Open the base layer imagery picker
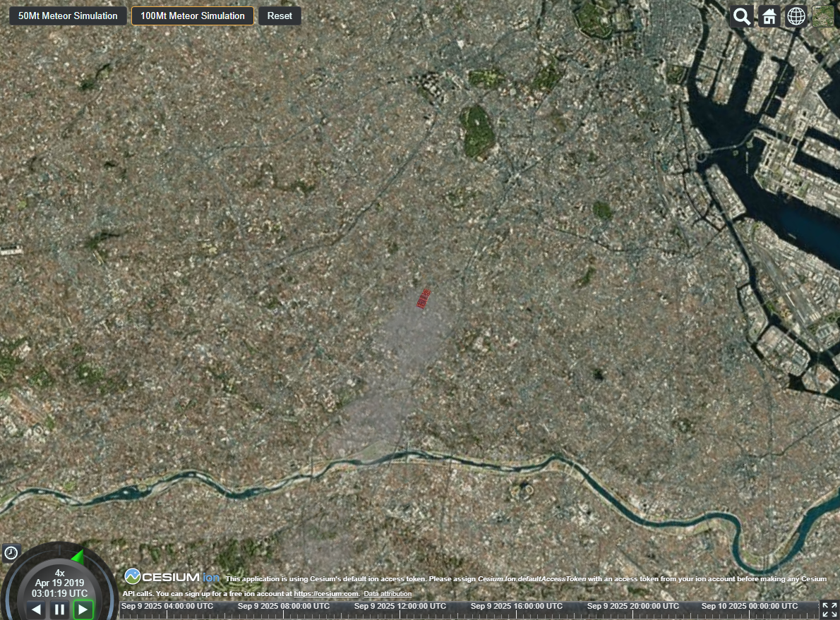Image resolution: width=840 pixels, height=620 pixels. click(x=823, y=17)
